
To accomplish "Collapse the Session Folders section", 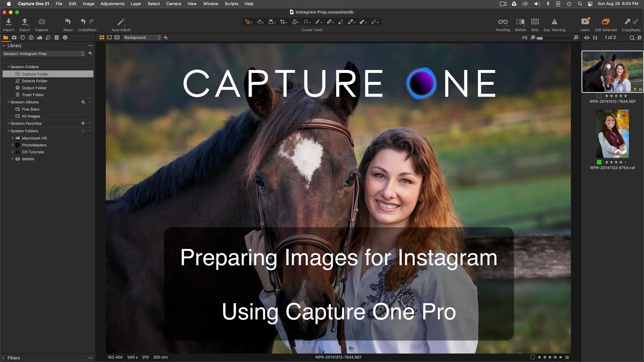I will click(9, 67).
